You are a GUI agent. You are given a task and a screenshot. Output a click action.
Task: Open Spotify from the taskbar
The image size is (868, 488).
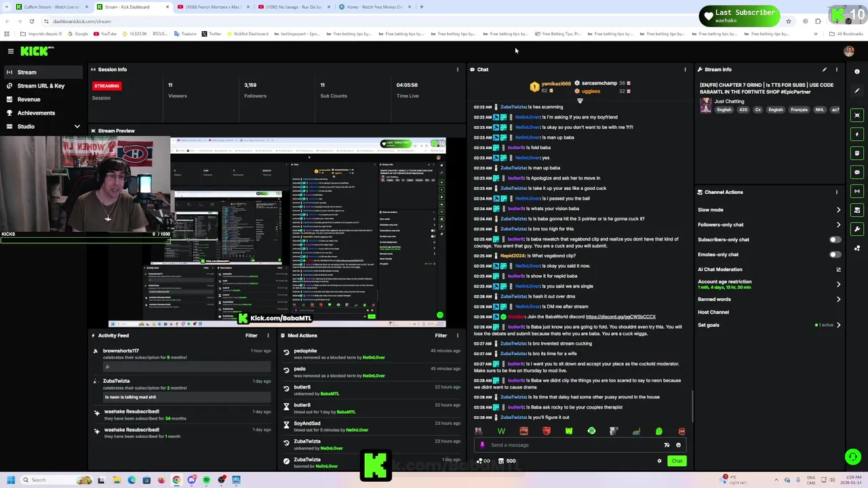[207, 480]
